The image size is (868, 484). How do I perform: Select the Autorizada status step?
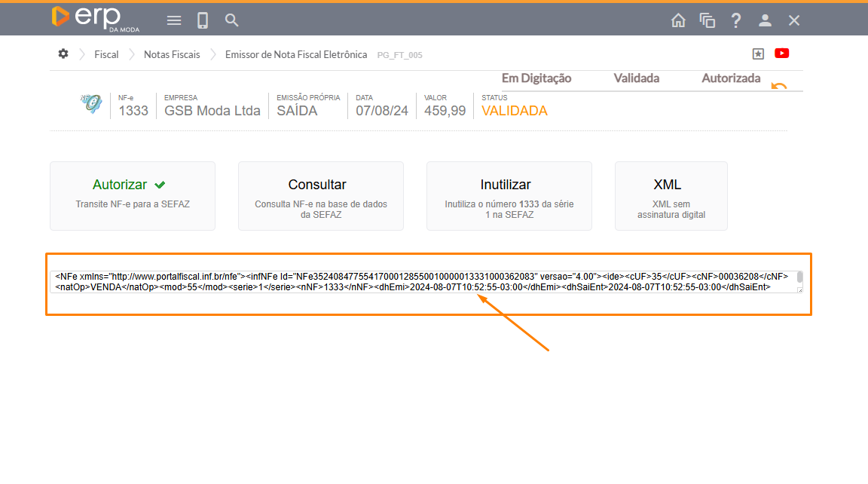click(x=731, y=78)
